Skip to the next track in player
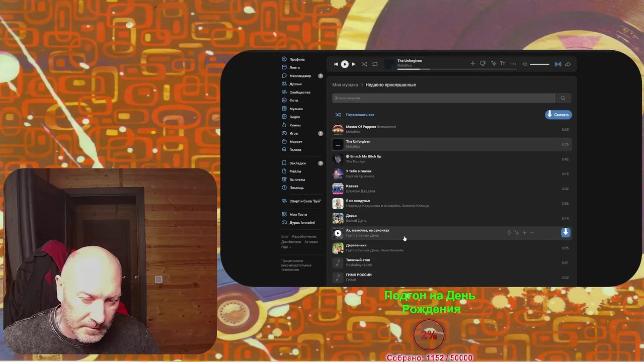 [x=353, y=64]
